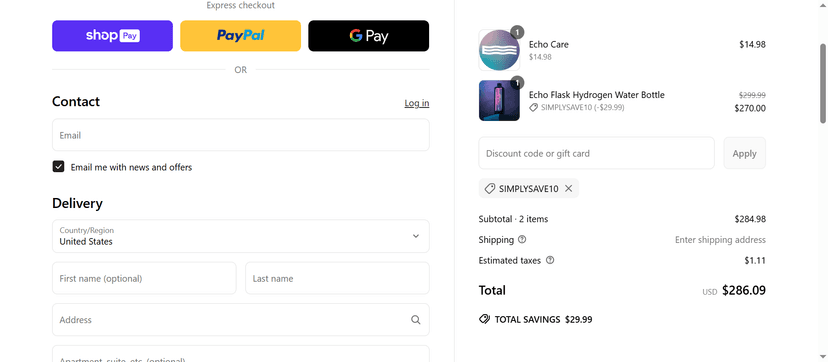Click the Echo Care product thumbnail
This screenshot has height=362, width=828.
499,50
